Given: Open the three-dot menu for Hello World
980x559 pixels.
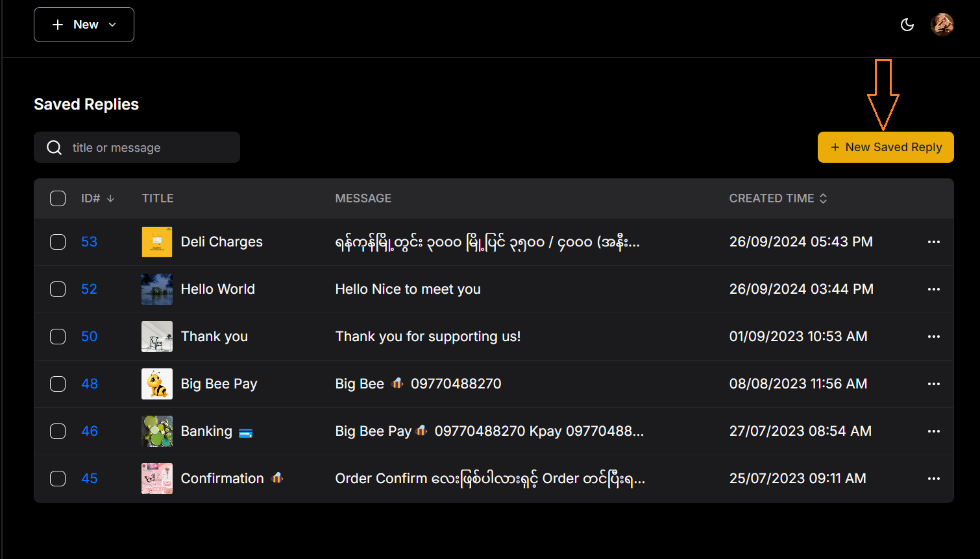Looking at the screenshot, I should click(x=934, y=289).
